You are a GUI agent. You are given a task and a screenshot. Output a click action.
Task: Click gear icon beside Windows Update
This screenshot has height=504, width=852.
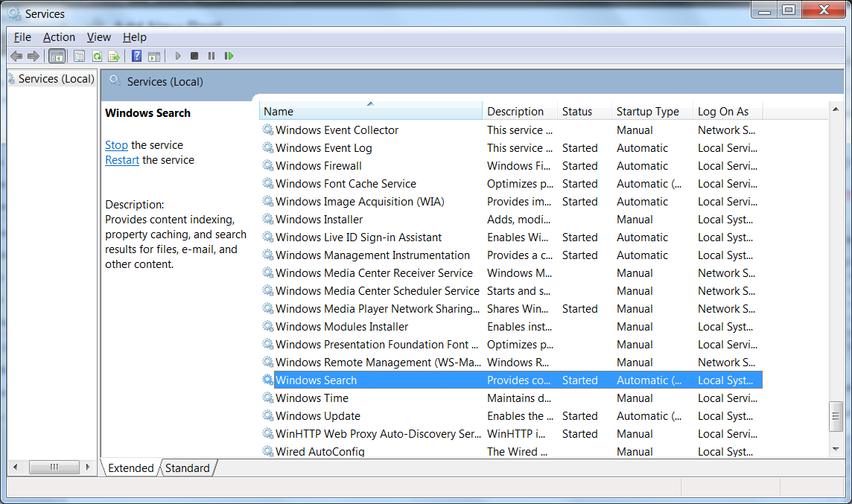tap(268, 416)
